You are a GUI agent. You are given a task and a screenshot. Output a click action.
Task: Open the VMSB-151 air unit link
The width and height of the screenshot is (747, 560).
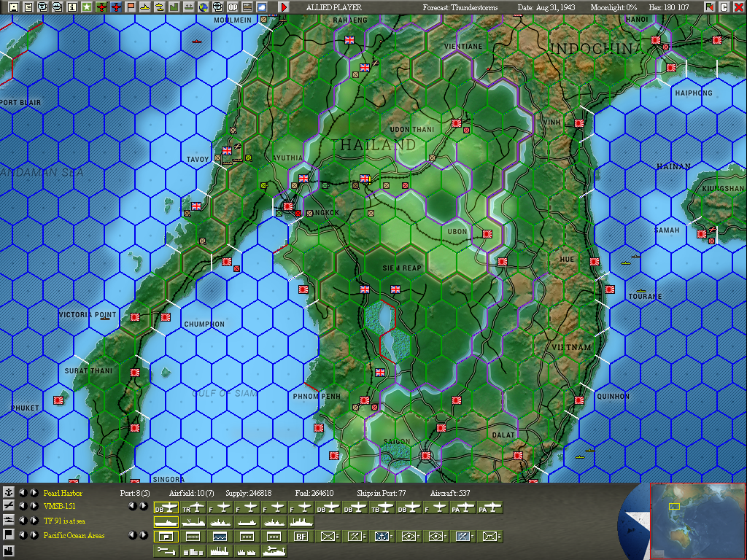[x=59, y=506]
